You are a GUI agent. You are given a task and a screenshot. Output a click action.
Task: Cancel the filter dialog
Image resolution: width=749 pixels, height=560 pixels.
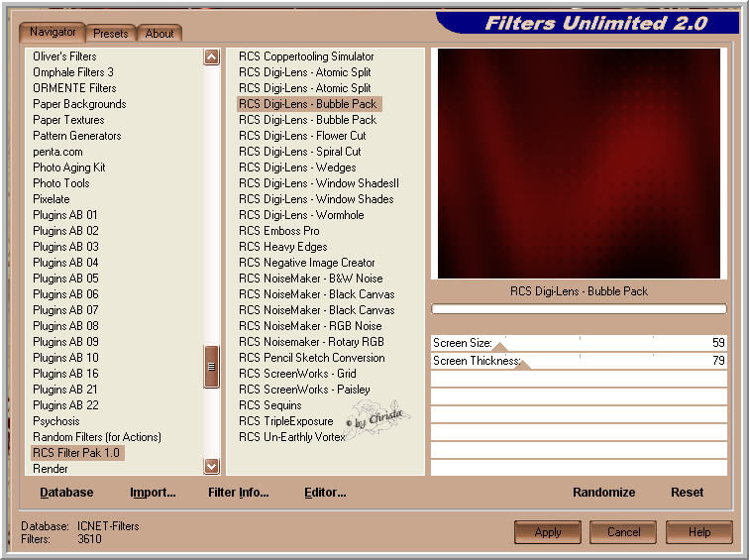point(623,532)
